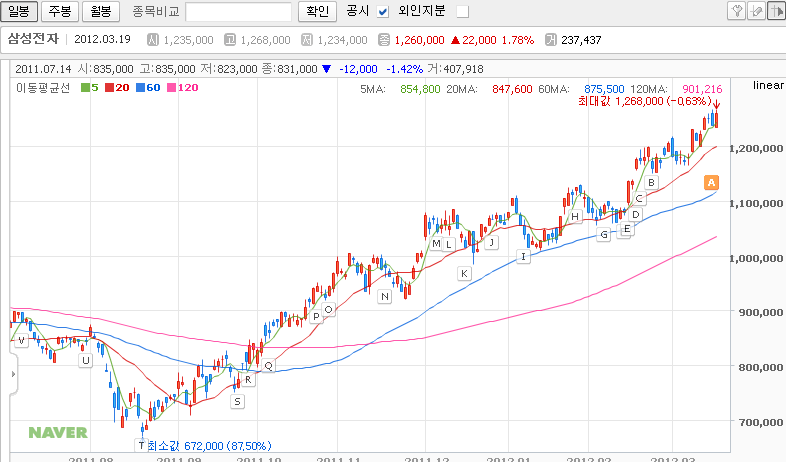Image resolution: width=786 pixels, height=462 pixels.
Task: Open chart settings wrench icon
Action: (x=736, y=11)
